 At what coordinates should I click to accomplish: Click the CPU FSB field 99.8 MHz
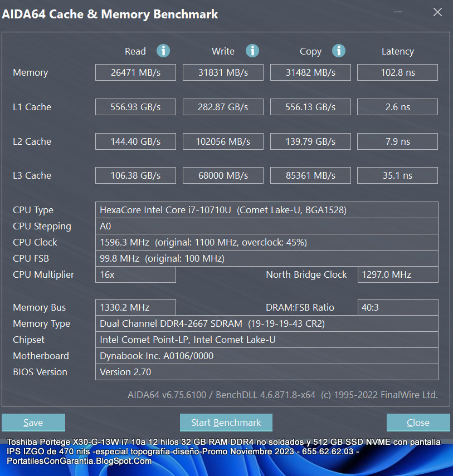267,258
